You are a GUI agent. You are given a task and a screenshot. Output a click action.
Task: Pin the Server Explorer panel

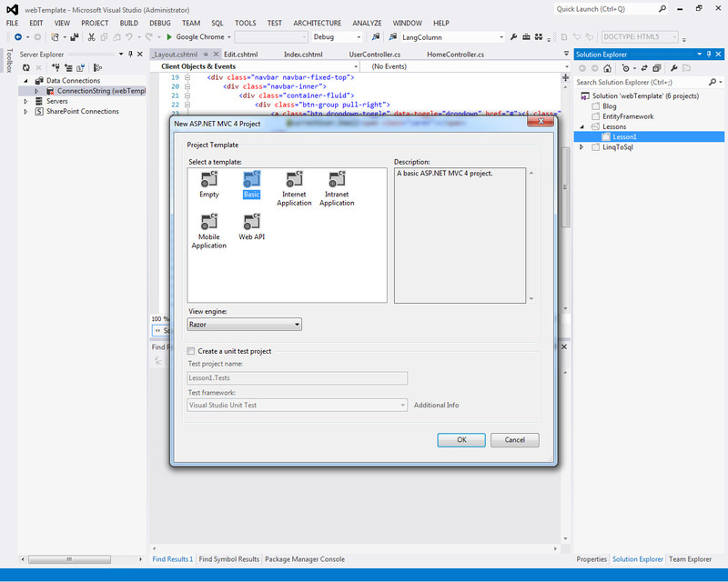click(x=130, y=54)
